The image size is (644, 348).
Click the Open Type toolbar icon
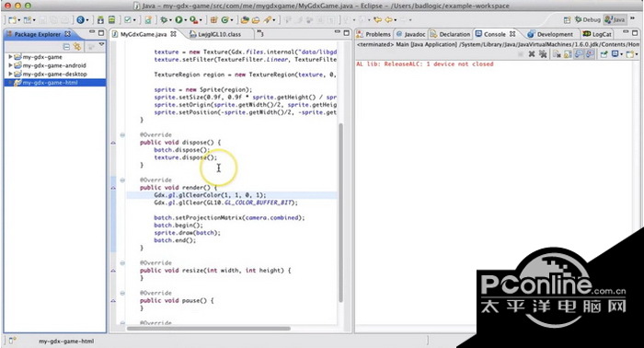coord(245,19)
